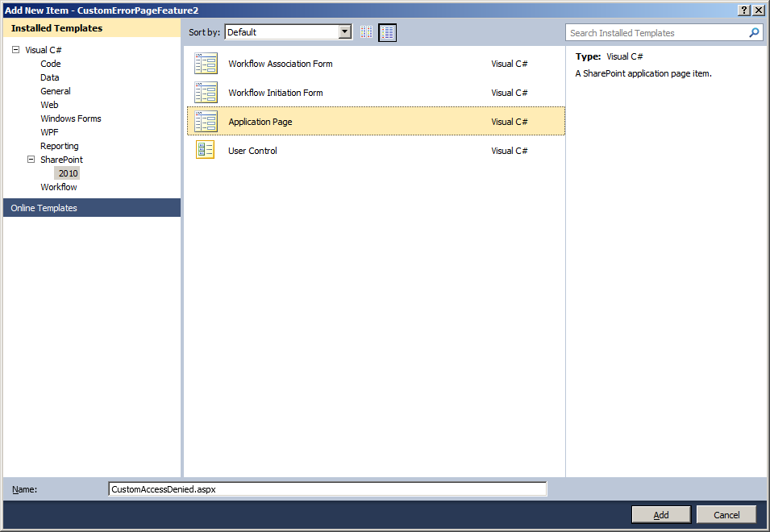Switch to medium icons list view

388,32
